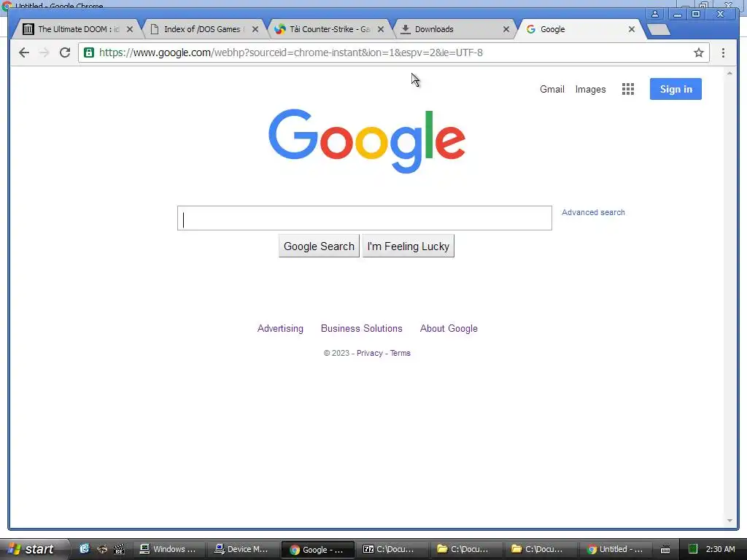Open the Images link
This screenshot has height=560, width=747.
[x=590, y=89]
